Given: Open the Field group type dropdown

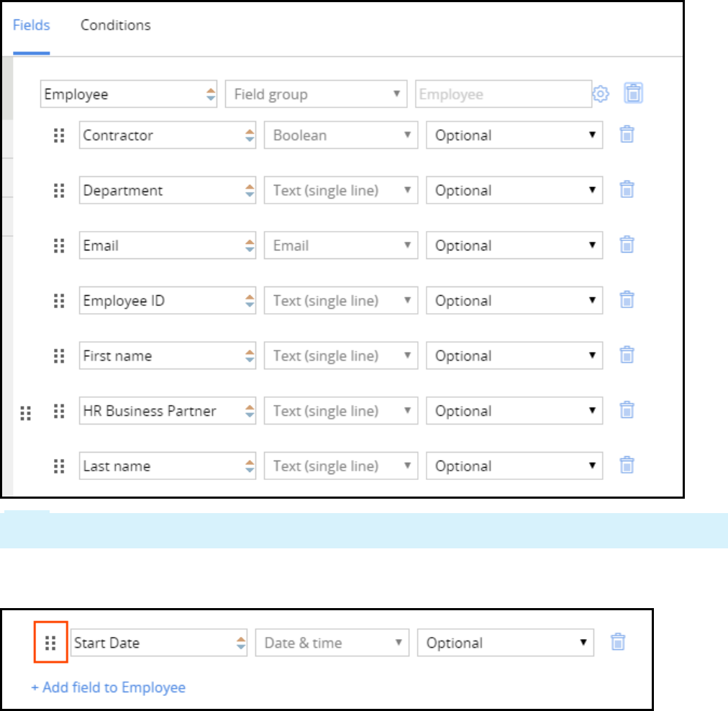Looking at the screenshot, I should click(316, 94).
